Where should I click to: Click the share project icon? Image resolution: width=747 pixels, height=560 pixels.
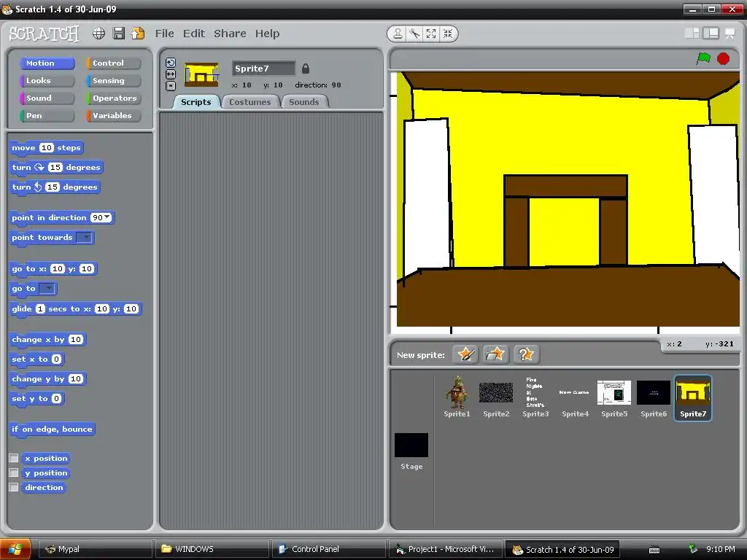tap(138, 34)
